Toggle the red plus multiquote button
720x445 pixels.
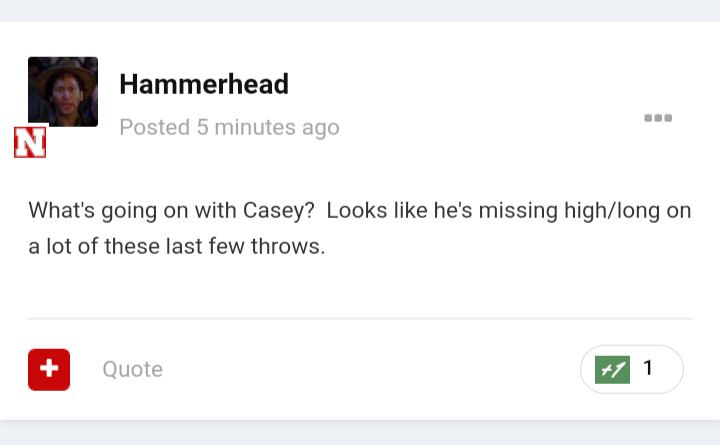pyautogui.click(x=49, y=369)
